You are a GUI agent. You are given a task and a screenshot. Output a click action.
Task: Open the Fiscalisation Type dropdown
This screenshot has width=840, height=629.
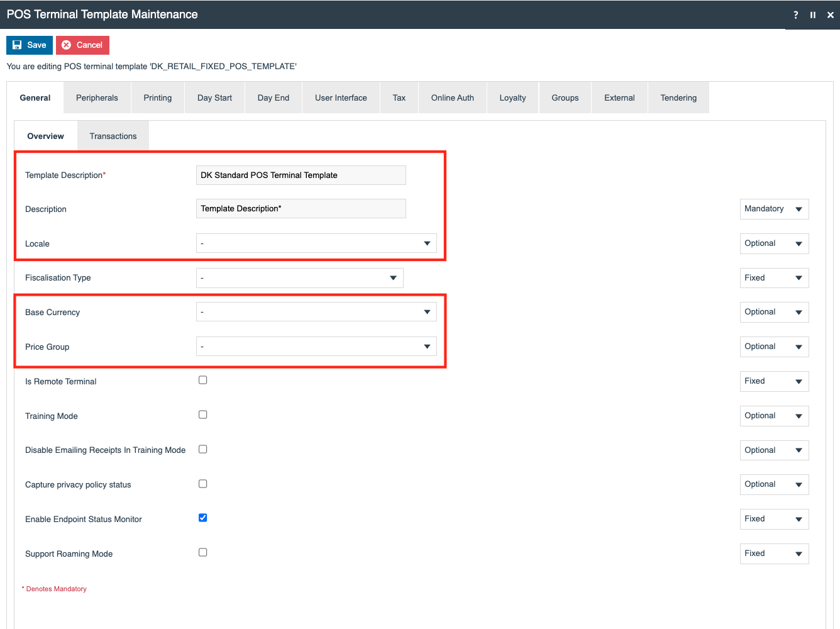[x=300, y=278]
